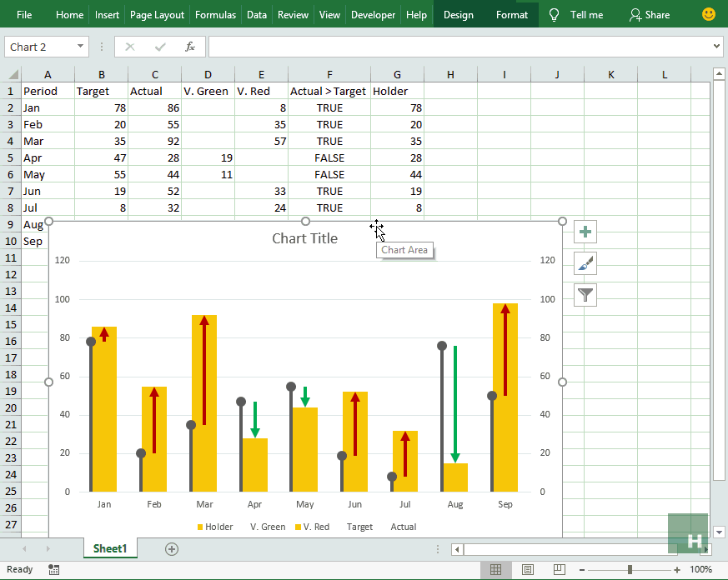This screenshot has height=580, width=728.
Task: Click the 100% zoom level button
Action: click(700, 569)
